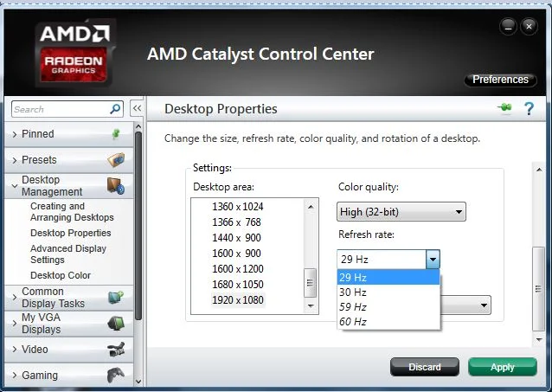Select 1600 x 1200 desktop area
This screenshot has width=552, height=392.
point(238,269)
